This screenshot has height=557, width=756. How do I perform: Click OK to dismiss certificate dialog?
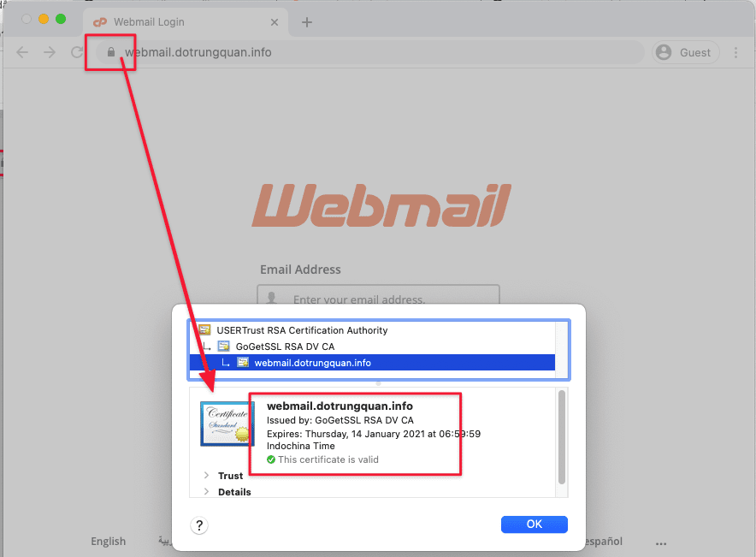tap(535, 524)
